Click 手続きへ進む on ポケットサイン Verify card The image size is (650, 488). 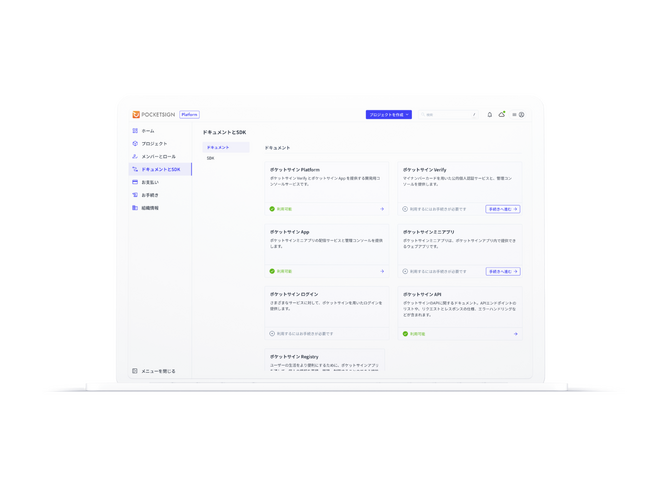click(x=502, y=209)
